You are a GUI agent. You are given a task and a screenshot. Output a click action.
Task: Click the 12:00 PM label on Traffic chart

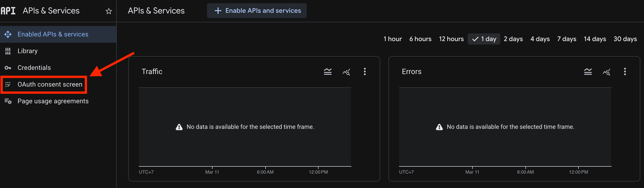coord(318,172)
